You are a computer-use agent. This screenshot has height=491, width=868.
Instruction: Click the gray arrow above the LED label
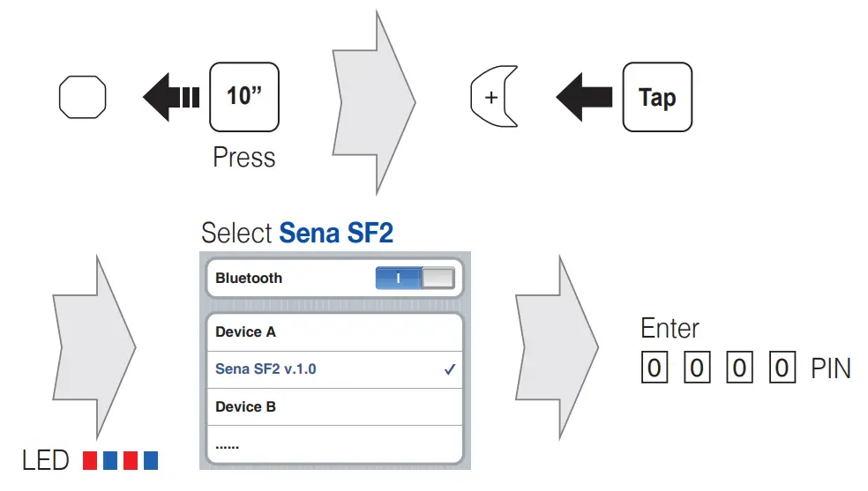point(97,347)
